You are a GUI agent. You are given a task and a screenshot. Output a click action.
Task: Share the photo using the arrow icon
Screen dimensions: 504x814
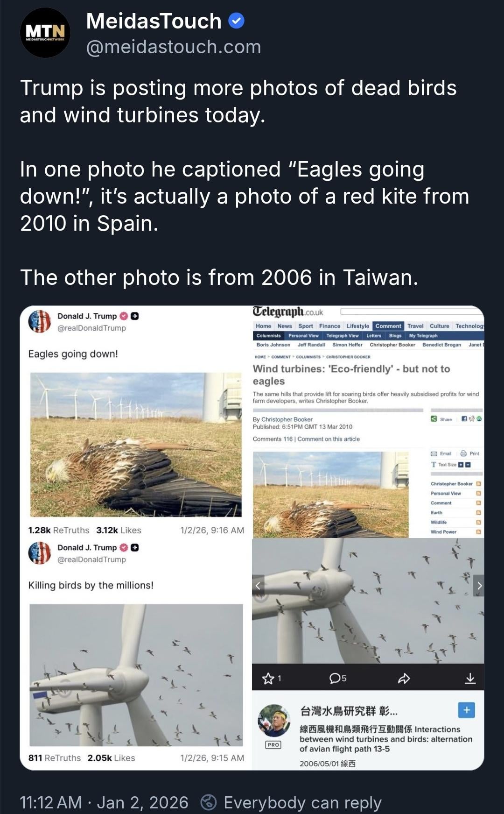click(404, 679)
